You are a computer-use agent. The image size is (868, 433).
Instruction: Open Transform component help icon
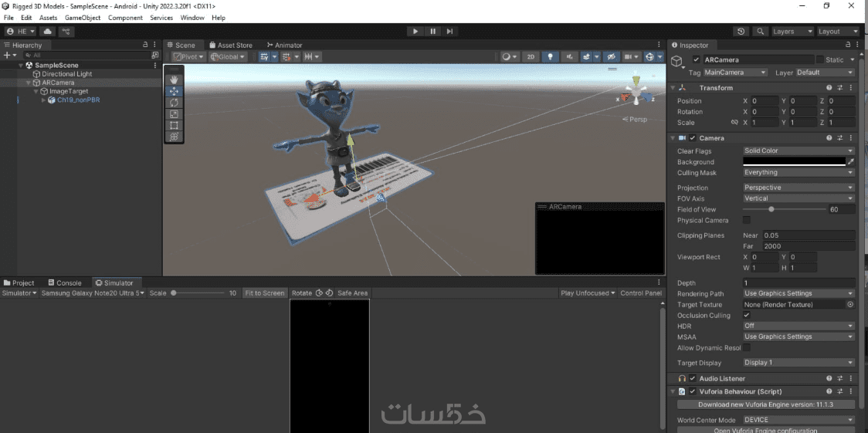(x=829, y=88)
